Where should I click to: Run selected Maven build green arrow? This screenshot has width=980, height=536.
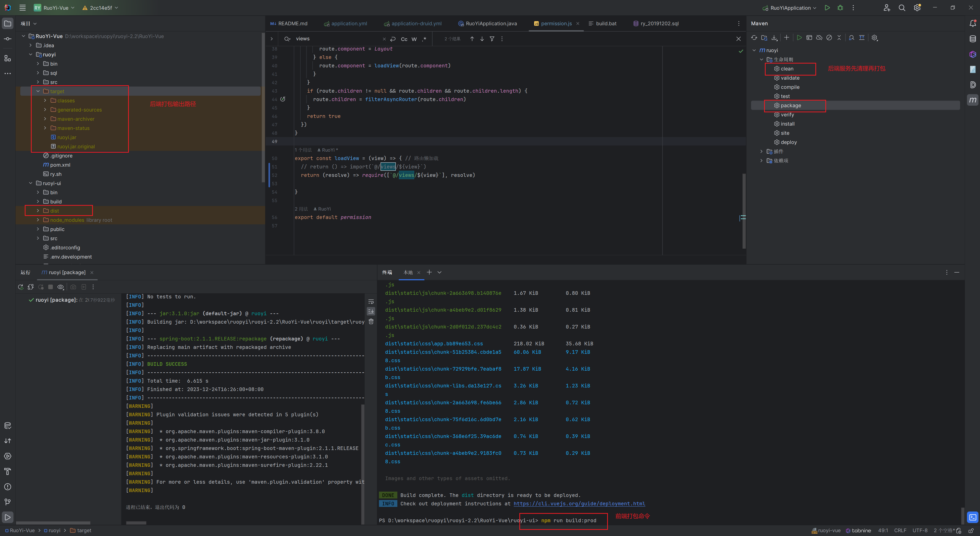(x=799, y=38)
